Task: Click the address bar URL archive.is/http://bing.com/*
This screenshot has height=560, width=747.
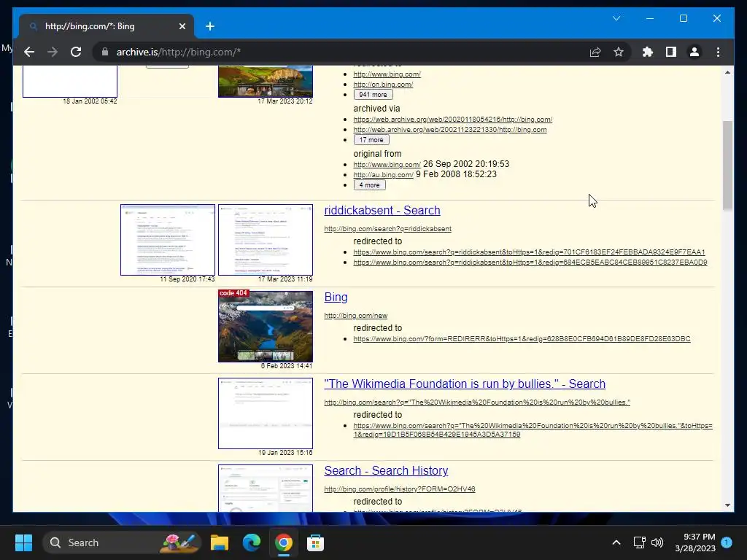Action: 179,52
